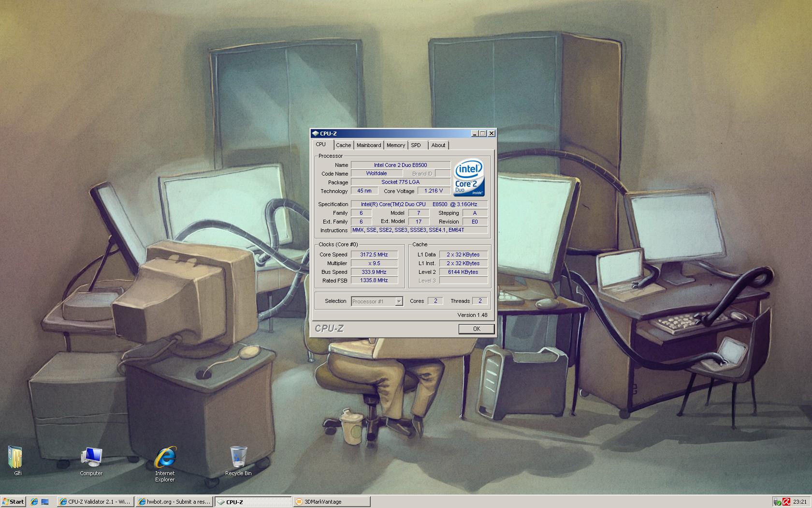Click the L1 Data value 2 x 32 KBytes
The height and width of the screenshot is (508, 812).
pyautogui.click(x=463, y=254)
